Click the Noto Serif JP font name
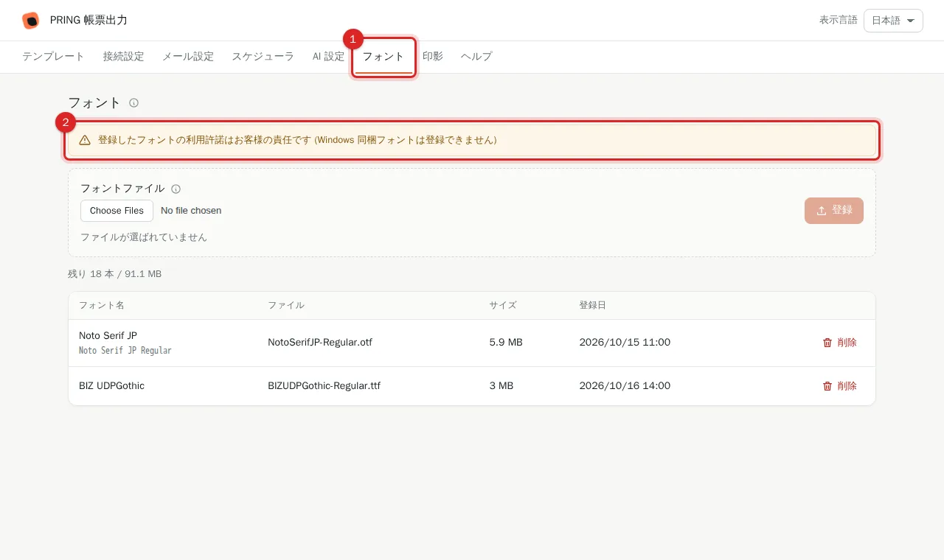 point(108,336)
